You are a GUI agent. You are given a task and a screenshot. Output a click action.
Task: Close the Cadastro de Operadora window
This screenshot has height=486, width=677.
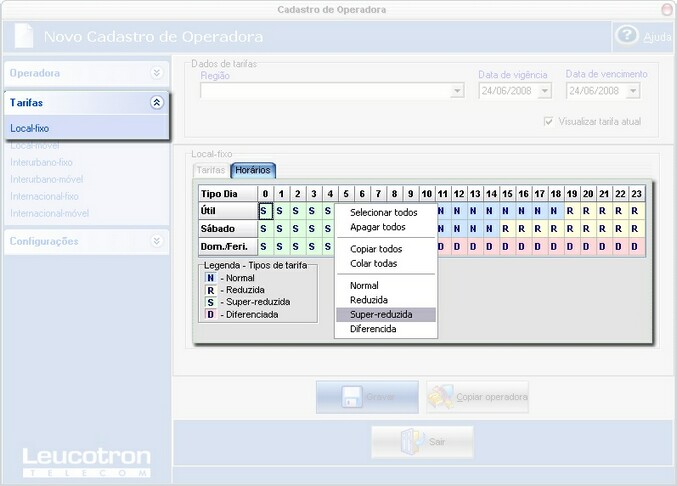(x=668, y=9)
